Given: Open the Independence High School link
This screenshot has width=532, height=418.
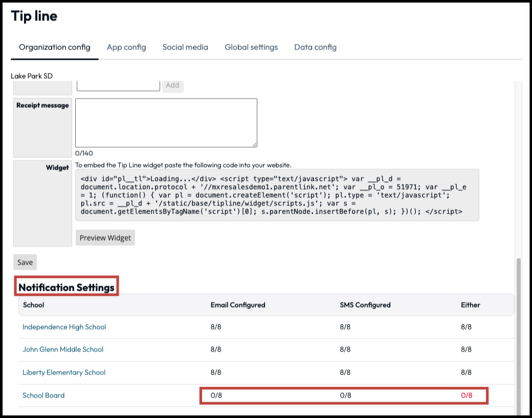Looking at the screenshot, I should point(64,327).
